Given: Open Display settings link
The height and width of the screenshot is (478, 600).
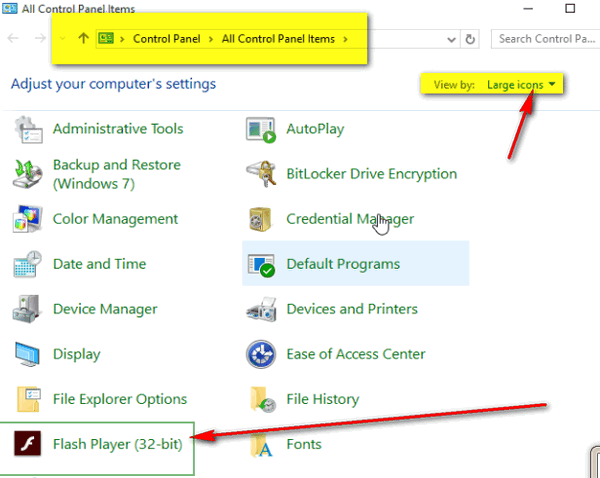Looking at the screenshot, I should 77,354.
